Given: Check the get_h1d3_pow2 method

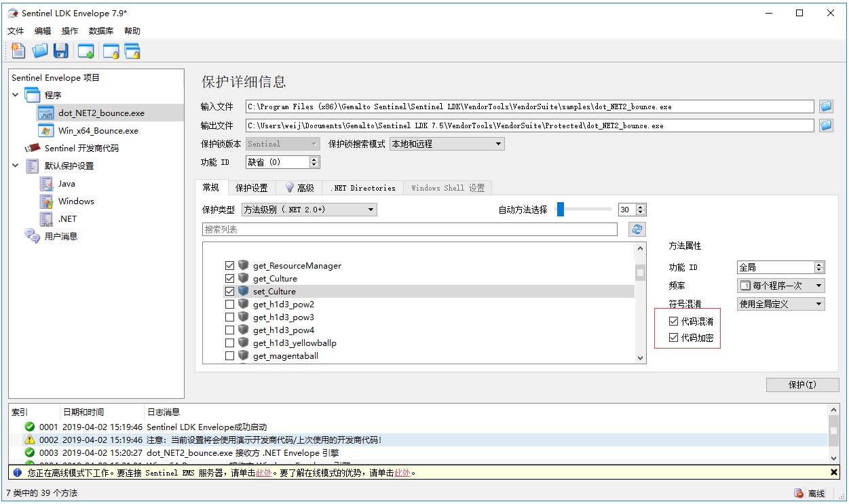Looking at the screenshot, I should [x=229, y=304].
